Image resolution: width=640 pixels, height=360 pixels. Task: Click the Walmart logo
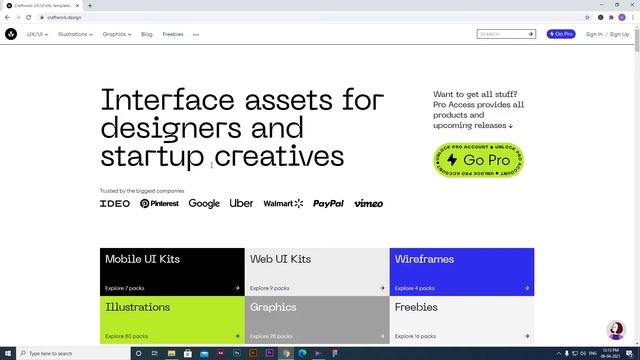click(x=283, y=203)
